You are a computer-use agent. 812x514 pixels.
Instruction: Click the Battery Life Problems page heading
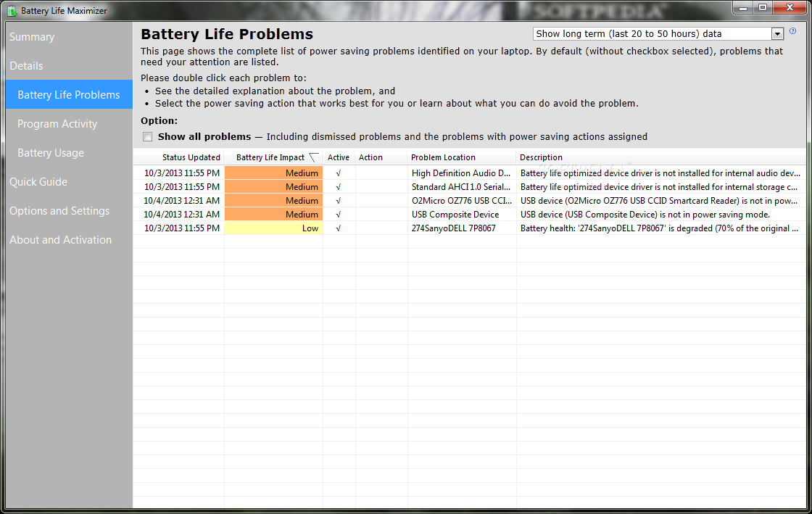point(227,34)
